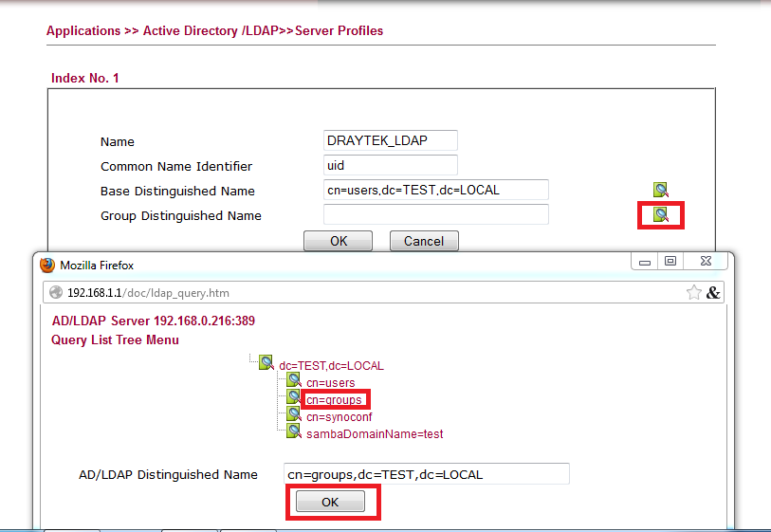Image resolution: width=771 pixels, height=532 pixels.
Task: Click the Name field containing DRAYTEK_LDAP
Action: [x=391, y=140]
